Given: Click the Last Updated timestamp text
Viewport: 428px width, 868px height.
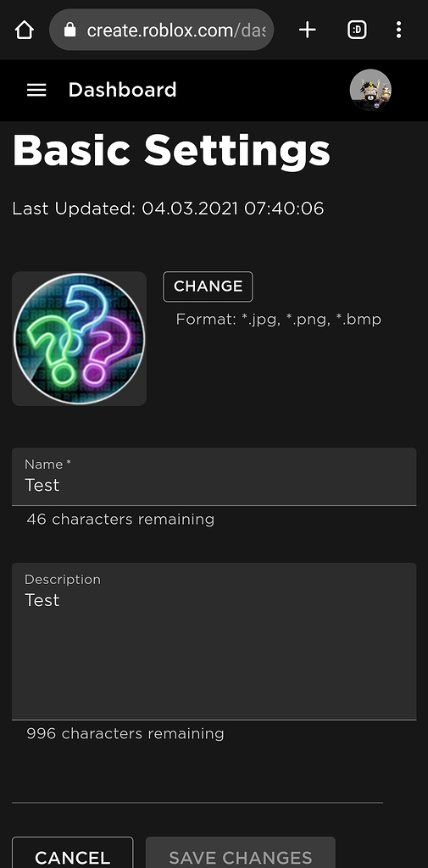Looking at the screenshot, I should pos(168,209).
